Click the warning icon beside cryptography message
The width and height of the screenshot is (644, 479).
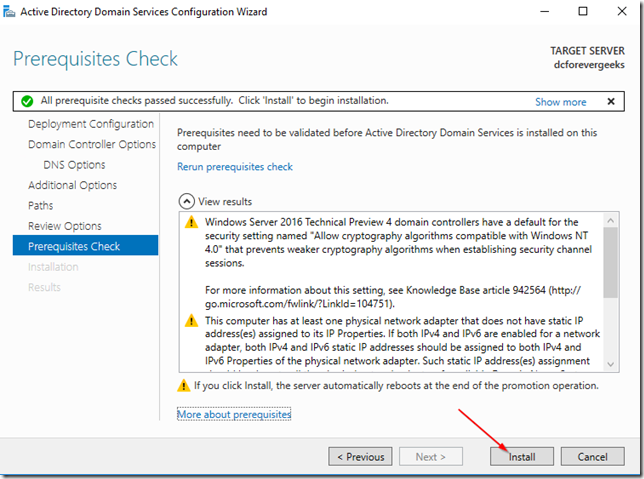(191, 222)
